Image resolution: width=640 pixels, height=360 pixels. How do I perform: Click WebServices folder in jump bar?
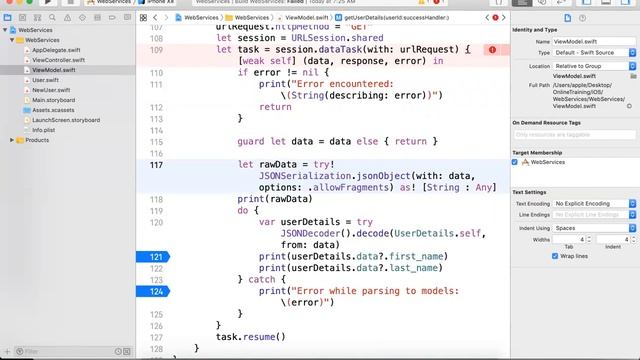click(x=247, y=18)
